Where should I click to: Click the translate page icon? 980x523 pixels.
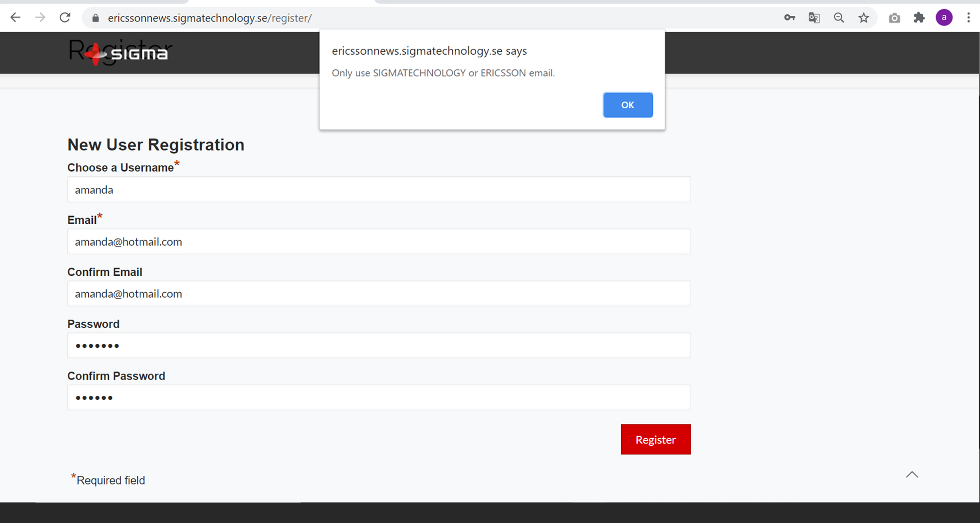(x=814, y=18)
